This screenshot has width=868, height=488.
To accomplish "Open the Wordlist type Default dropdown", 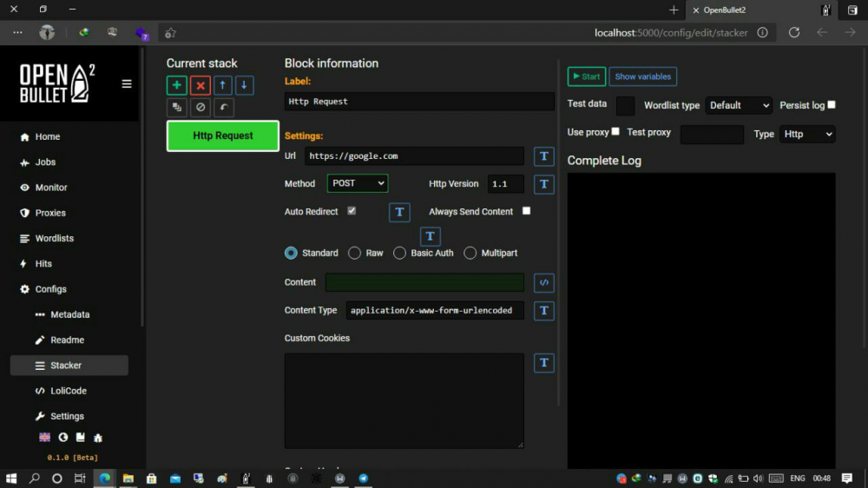I will click(x=739, y=105).
